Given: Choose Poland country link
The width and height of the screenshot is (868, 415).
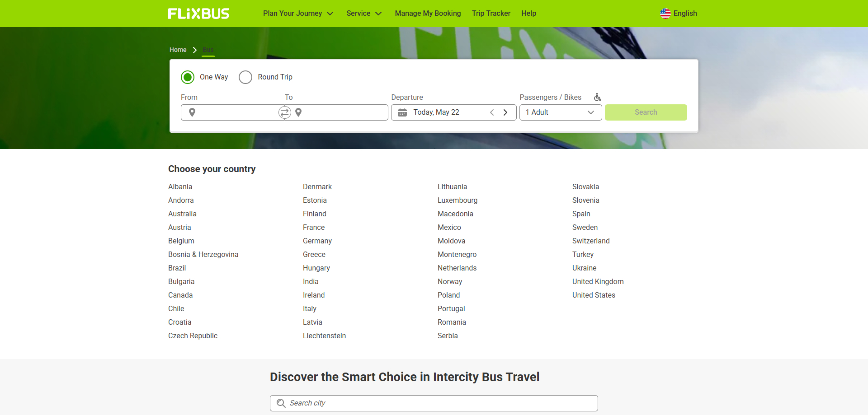Looking at the screenshot, I should tap(448, 295).
